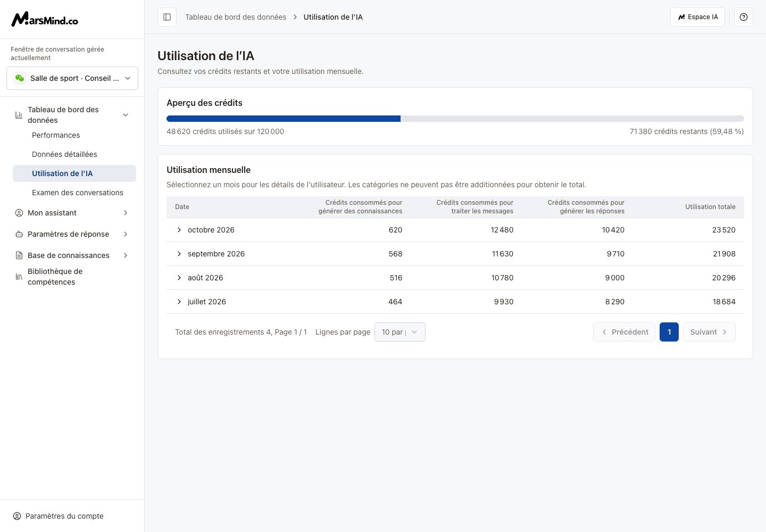The image size is (766, 532).
Task: Expand the Mon assistant menu chevron
Action: coord(126,213)
